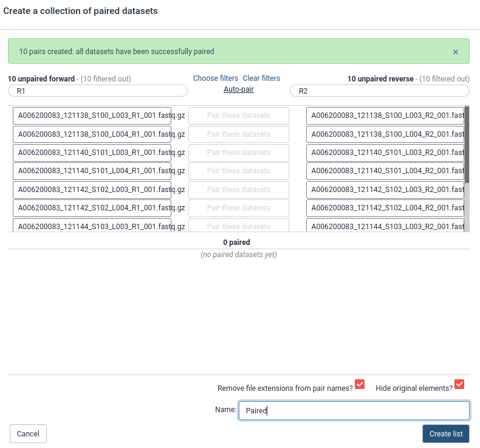Screen dimensions: 480x448
Task: Select forward dataset S100_L003_R1_001.fastq.gz
Action: 92,115
